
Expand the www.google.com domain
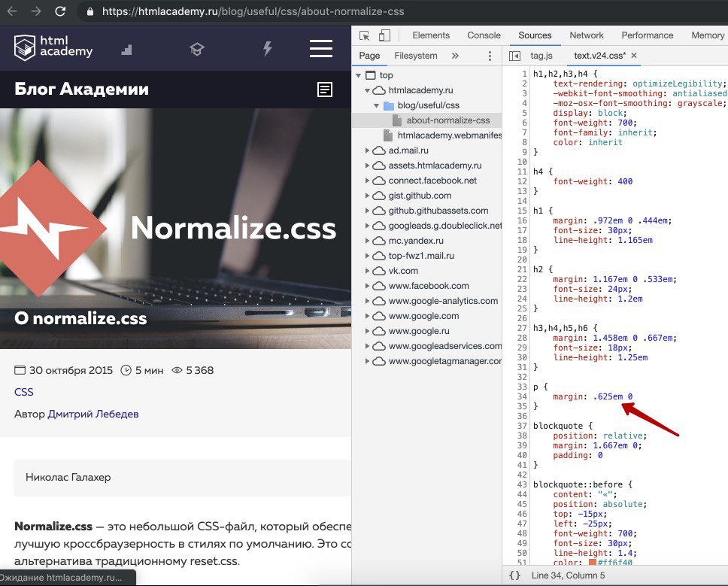(x=367, y=316)
